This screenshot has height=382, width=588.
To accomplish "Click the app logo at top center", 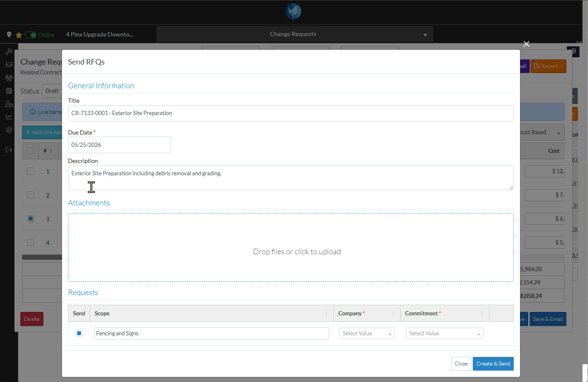I will [x=294, y=11].
